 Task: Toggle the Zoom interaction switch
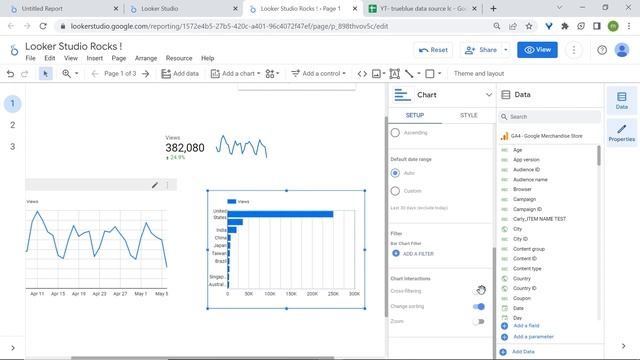479,322
